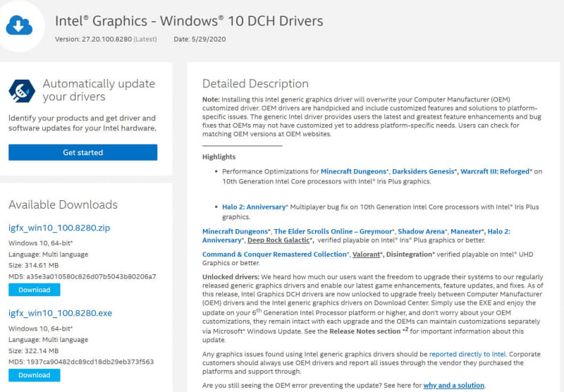Screen dimensions: 564x392
Task: Click the Get started button
Action: [82, 152]
